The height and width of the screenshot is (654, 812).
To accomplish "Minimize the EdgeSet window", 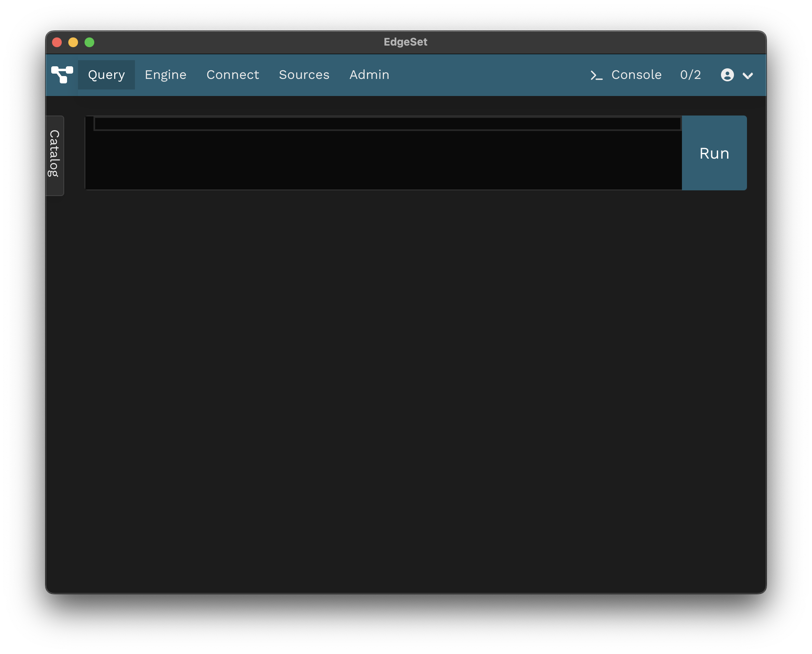I will click(73, 42).
